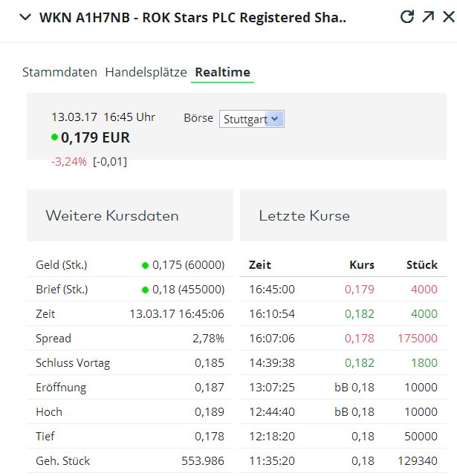Click the Weitere Kursdaten heading

coord(112,216)
